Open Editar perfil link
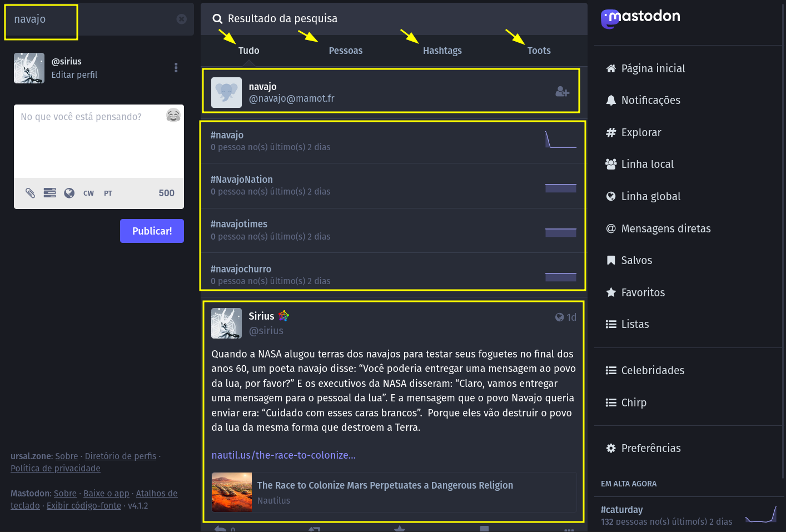Viewport: 786px width, 532px height. point(74,74)
